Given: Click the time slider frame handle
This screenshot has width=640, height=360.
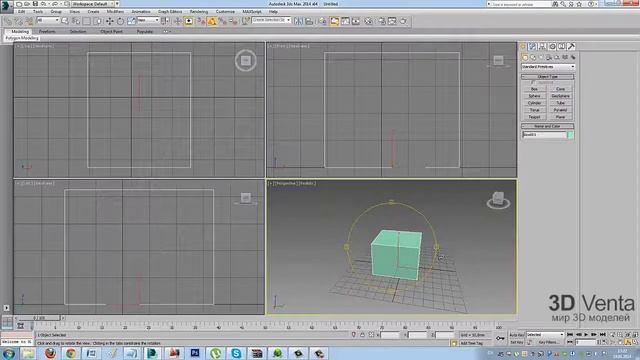Looking at the screenshot, I should (x=39, y=318).
